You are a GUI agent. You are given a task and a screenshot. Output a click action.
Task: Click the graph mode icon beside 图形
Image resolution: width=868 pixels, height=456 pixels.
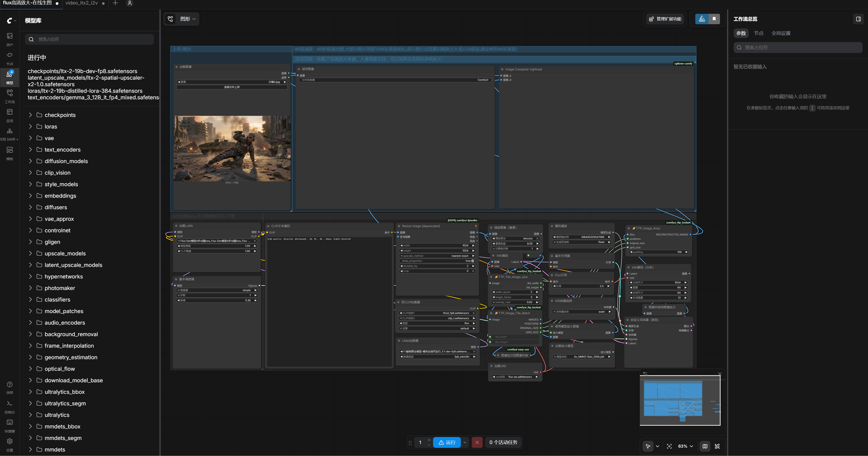coord(170,19)
